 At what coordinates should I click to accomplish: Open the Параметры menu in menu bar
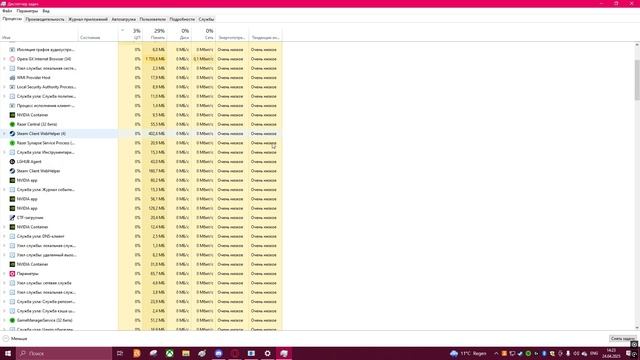[27, 11]
